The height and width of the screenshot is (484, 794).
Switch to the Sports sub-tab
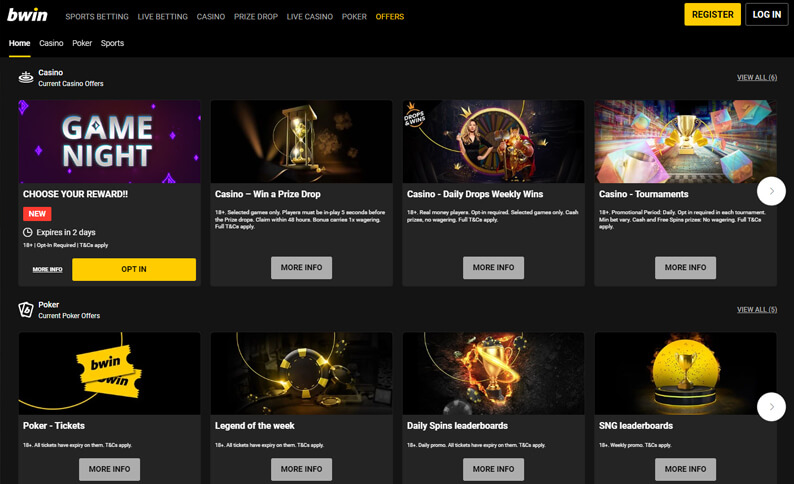click(x=112, y=44)
